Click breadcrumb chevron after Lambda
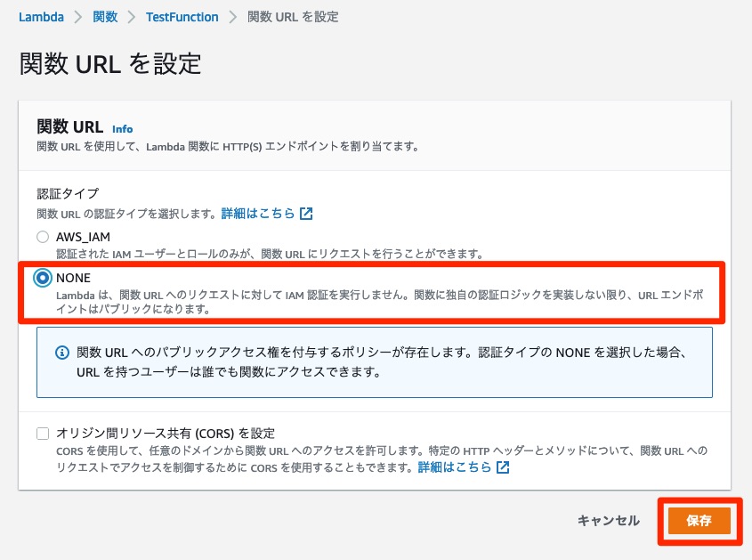 coord(77,17)
